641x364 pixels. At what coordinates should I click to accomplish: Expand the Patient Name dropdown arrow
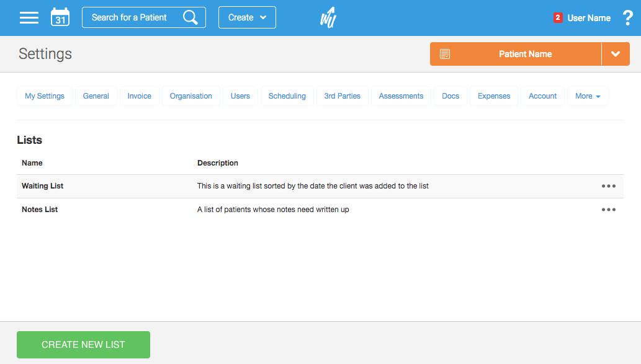pos(616,54)
